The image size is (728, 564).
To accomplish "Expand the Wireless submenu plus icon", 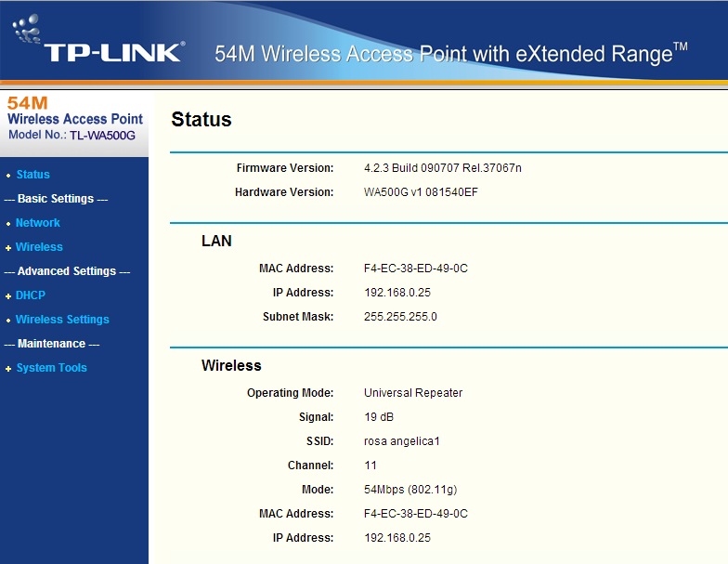I will tap(7, 248).
